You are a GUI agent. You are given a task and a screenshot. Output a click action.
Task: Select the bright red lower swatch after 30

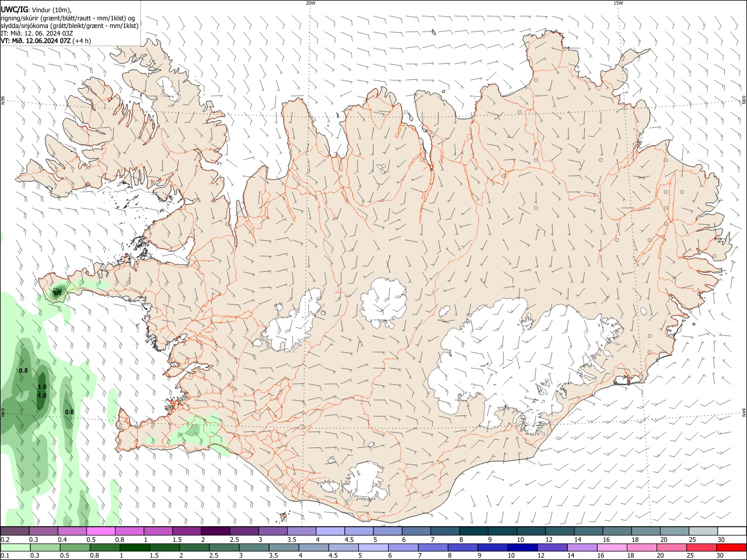731,547
